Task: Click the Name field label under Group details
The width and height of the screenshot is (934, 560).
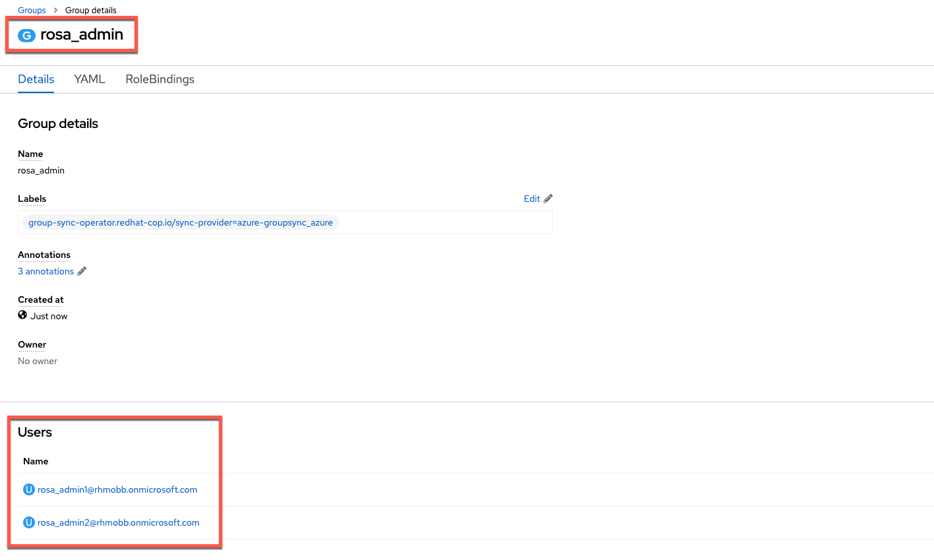Action: [30, 154]
